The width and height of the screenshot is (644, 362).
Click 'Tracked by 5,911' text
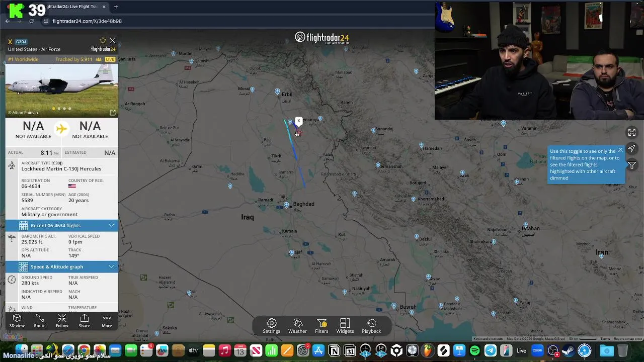click(74, 59)
